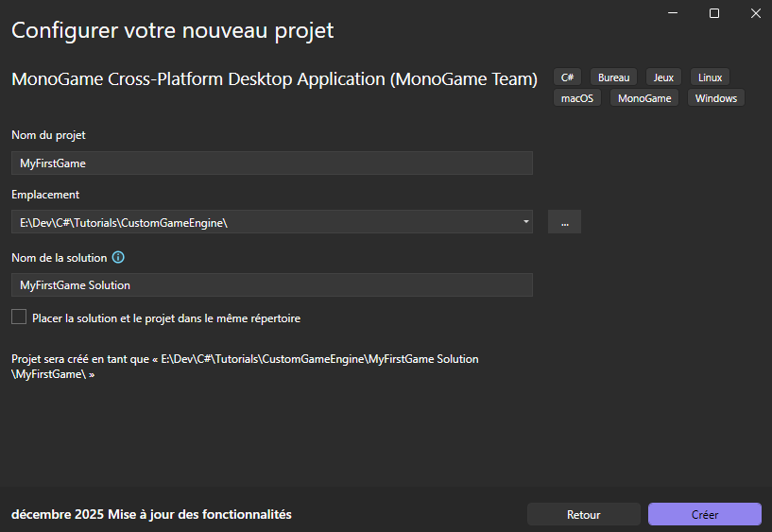Click the MonoGame tag
Viewport: 772px width, 532px height.
(x=644, y=98)
